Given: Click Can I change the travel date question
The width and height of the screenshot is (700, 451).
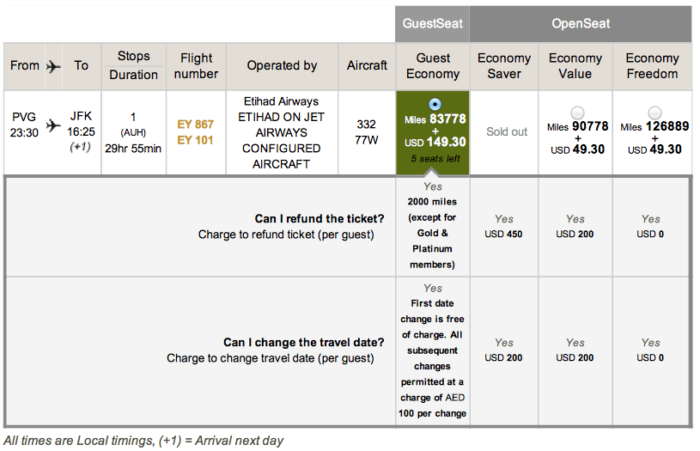Looking at the screenshot, I should tap(304, 342).
